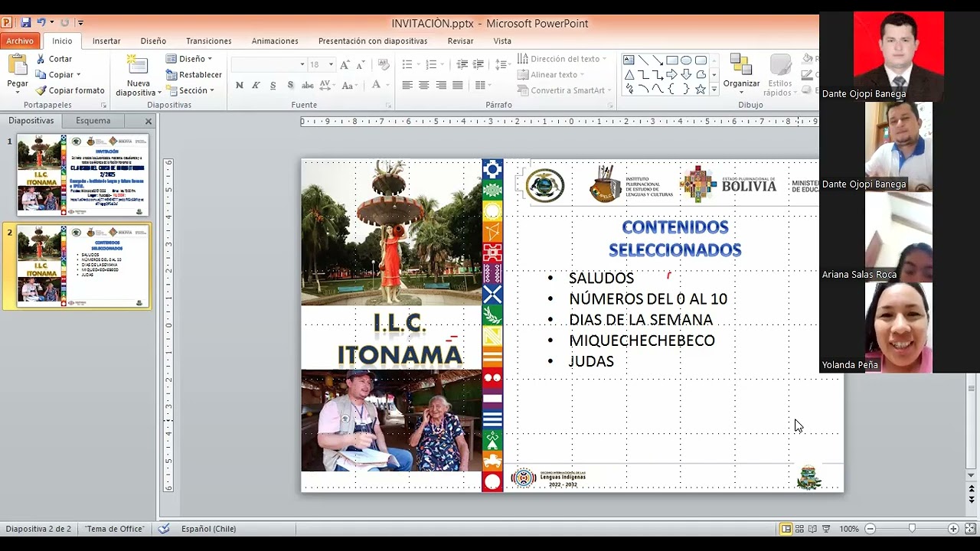
Task: Close the slides pane with the X
Action: (149, 121)
